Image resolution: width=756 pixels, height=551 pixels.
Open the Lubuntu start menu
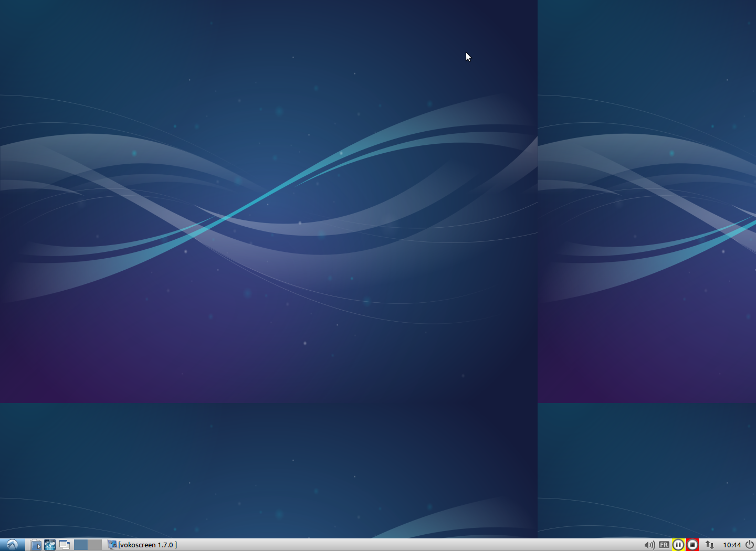pyautogui.click(x=12, y=545)
